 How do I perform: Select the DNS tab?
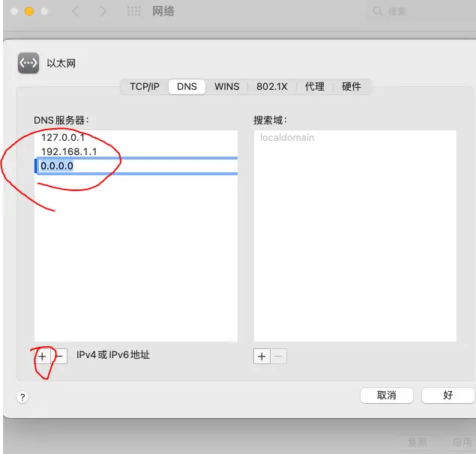[x=187, y=87]
